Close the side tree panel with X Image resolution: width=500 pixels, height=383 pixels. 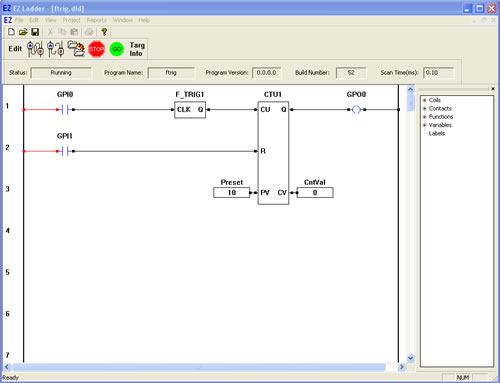(x=493, y=89)
